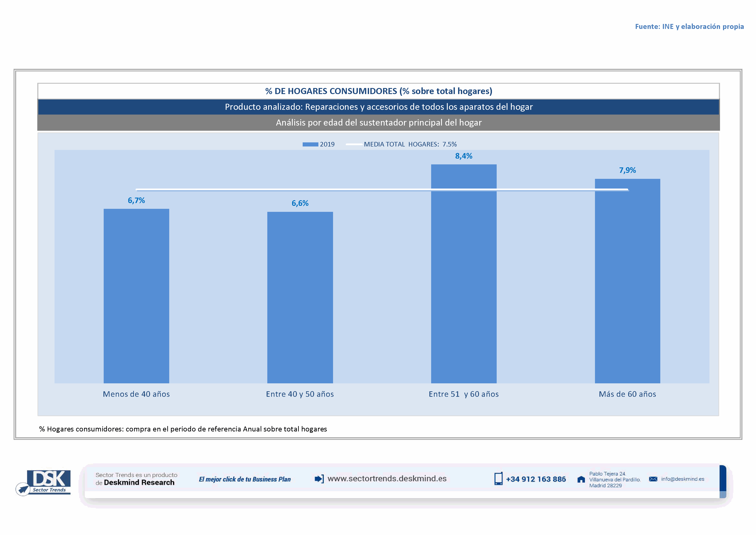Click the +34 912 163 886 phone number
Screen dimensions: 756x535
pos(536,479)
